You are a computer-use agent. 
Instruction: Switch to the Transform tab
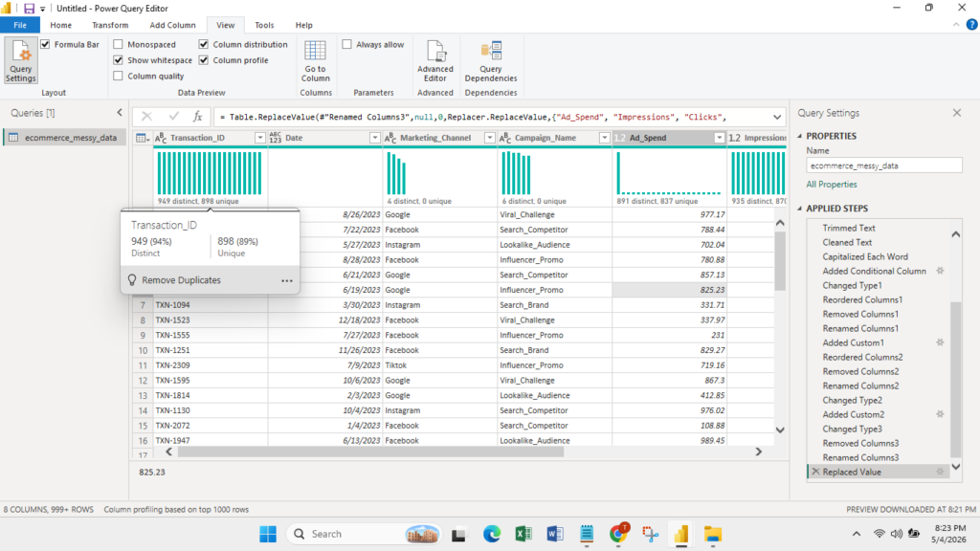(110, 25)
